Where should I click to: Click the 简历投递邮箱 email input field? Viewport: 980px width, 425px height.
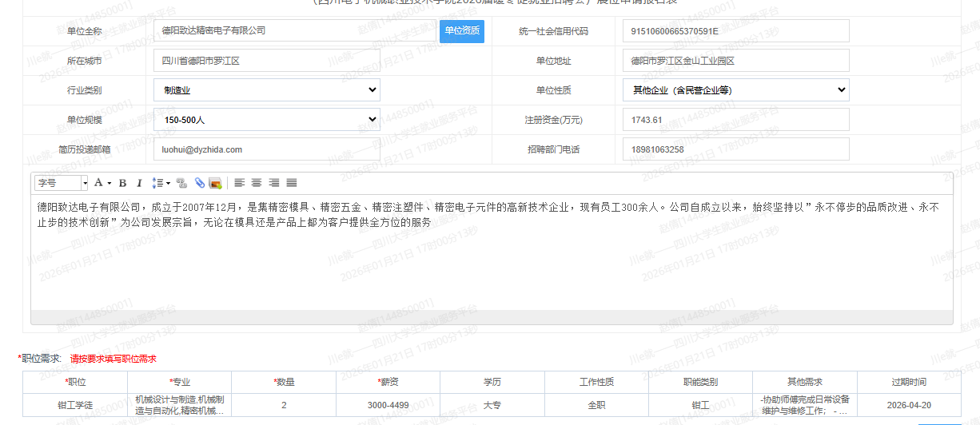(267, 149)
